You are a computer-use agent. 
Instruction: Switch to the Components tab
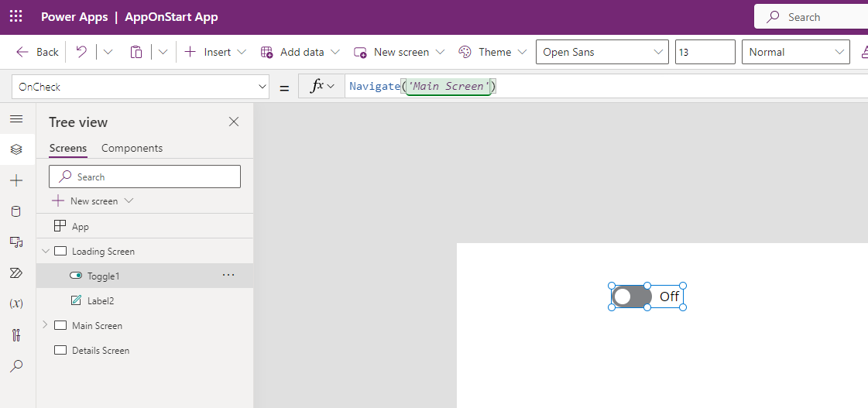[x=132, y=148]
